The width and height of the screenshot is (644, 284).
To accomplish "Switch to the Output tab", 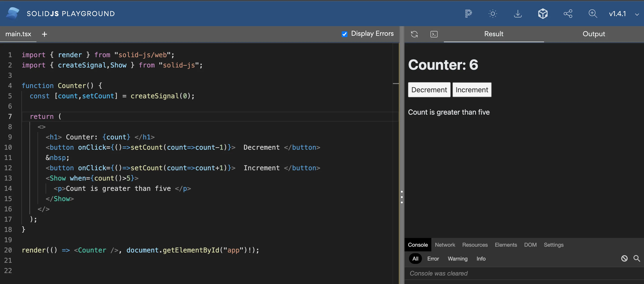I will (x=594, y=34).
